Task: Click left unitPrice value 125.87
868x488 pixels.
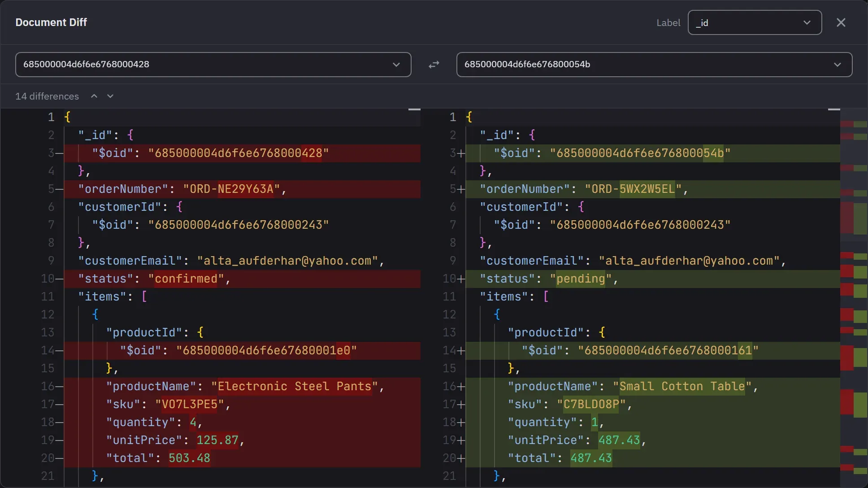Action: tap(217, 440)
